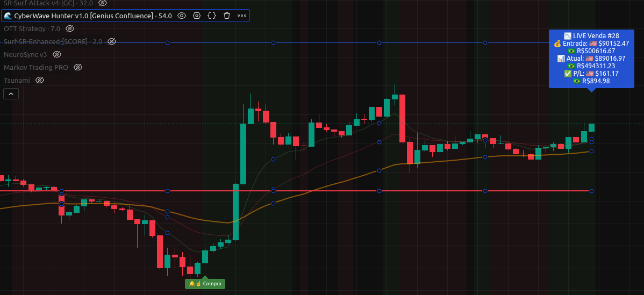The image size is (644, 295).
Task: Collapse the indicator legend with the chevron
Action: tap(11, 93)
